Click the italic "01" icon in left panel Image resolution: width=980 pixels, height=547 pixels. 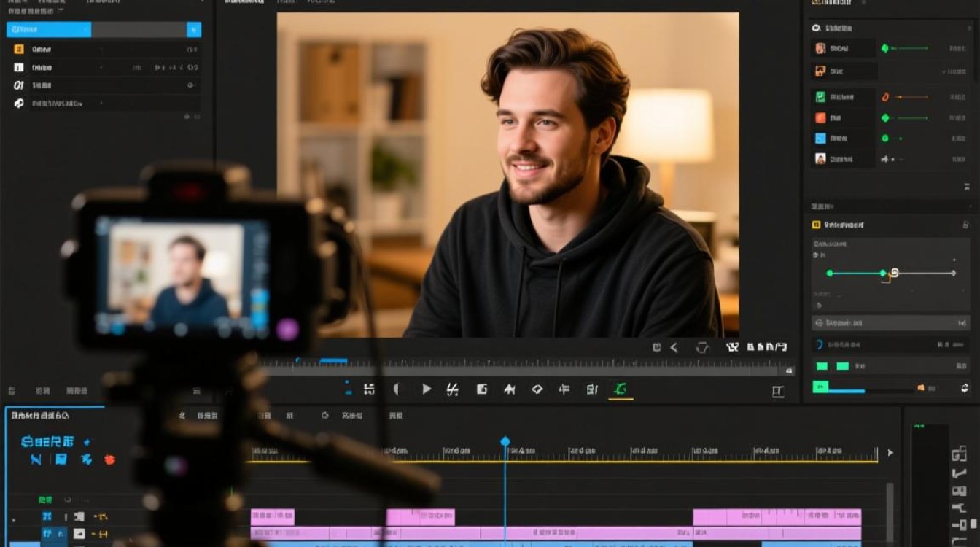tap(19, 85)
